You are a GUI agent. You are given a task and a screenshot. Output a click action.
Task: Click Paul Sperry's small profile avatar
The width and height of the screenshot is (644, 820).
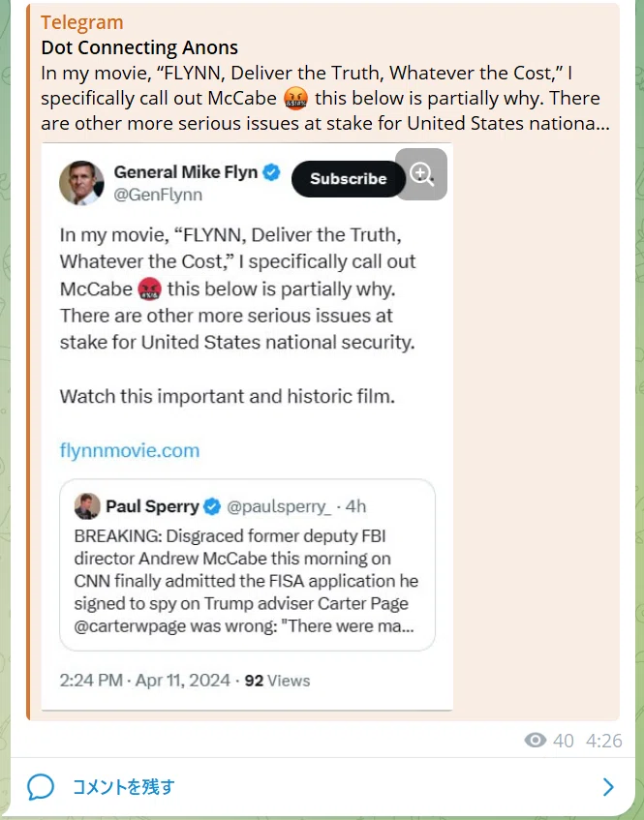click(x=87, y=505)
